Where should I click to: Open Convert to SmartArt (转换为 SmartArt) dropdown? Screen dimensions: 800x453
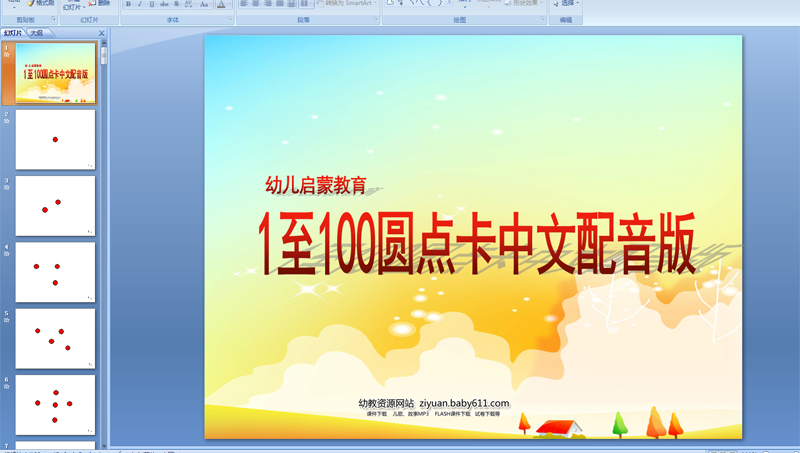point(347,3)
